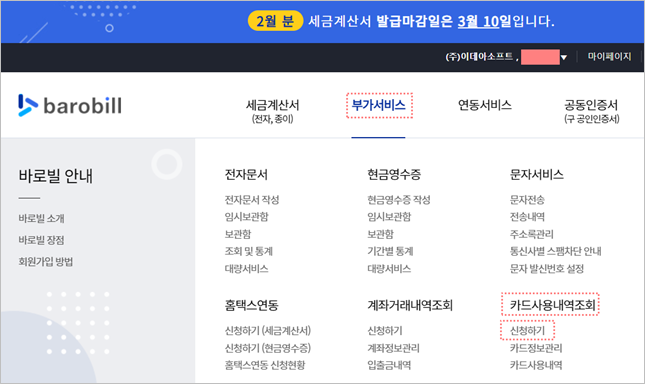Select the 부가서비스 main menu

click(378, 105)
